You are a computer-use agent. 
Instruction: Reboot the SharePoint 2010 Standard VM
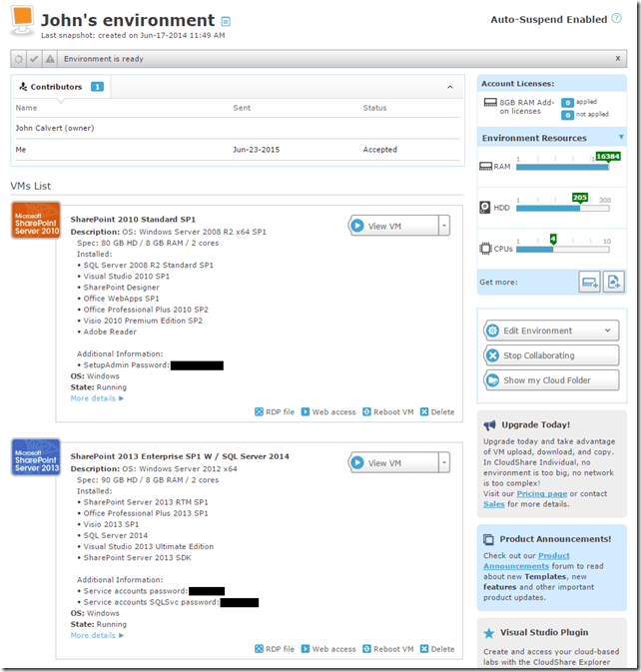pos(388,411)
